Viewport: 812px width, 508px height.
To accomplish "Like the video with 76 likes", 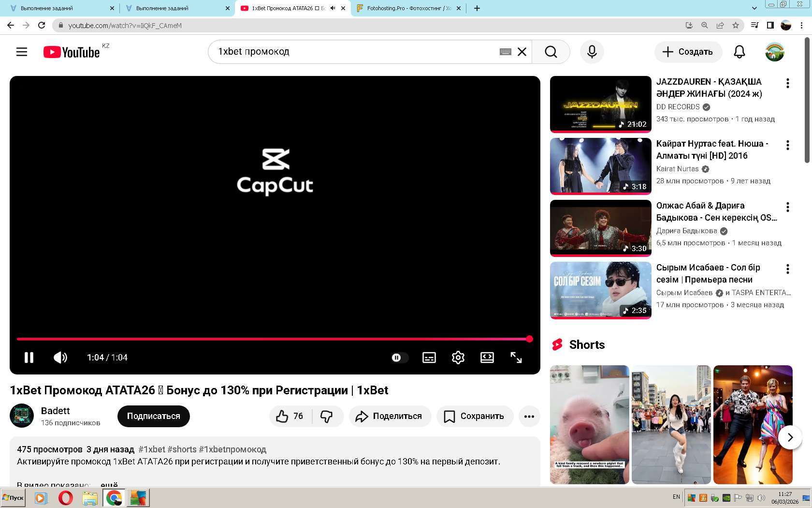I will tap(290, 416).
